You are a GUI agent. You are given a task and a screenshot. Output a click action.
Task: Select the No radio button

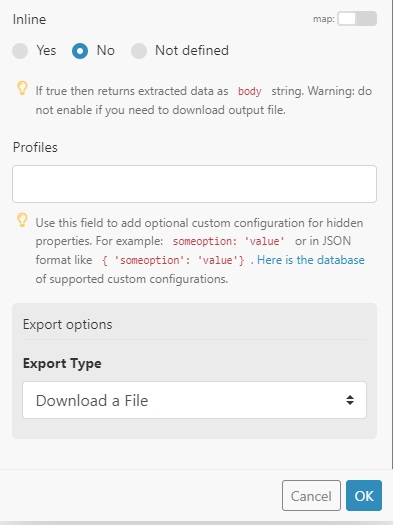click(x=80, y=51)
